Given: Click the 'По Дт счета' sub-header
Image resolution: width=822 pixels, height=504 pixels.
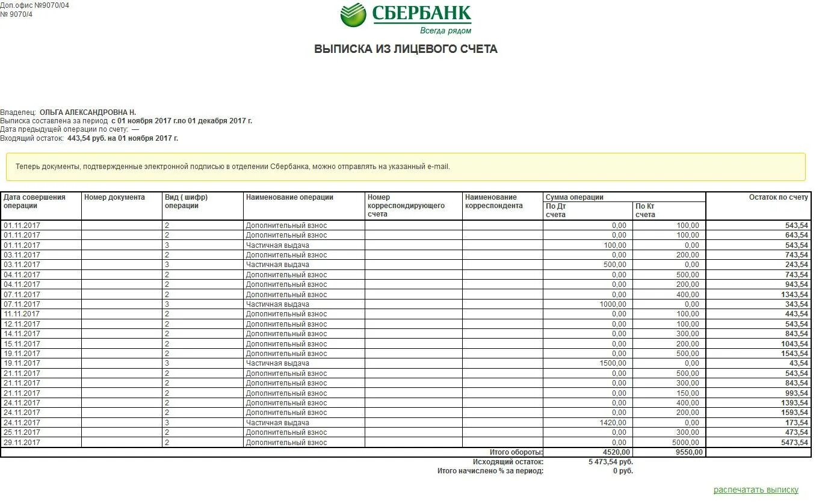Looking at the screenshot, I should coord(587,211).
